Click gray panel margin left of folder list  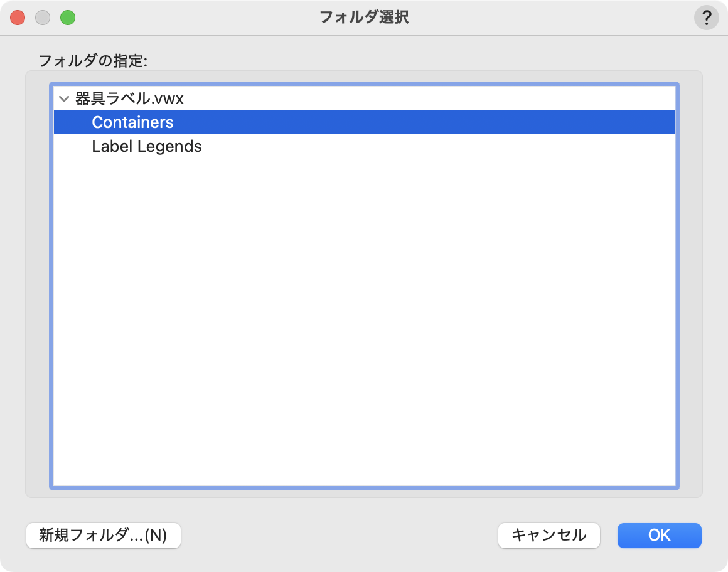click(37, 282)
